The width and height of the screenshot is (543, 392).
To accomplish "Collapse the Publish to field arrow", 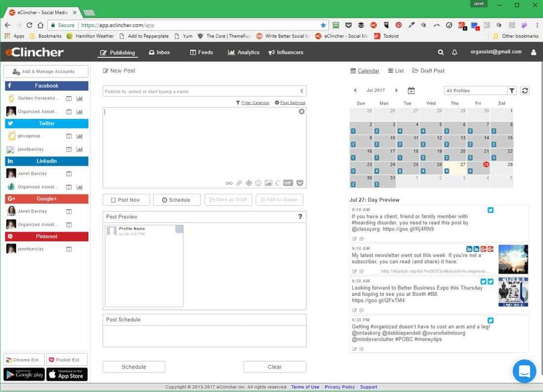I will pyautogui.click(x=302, y=91).
